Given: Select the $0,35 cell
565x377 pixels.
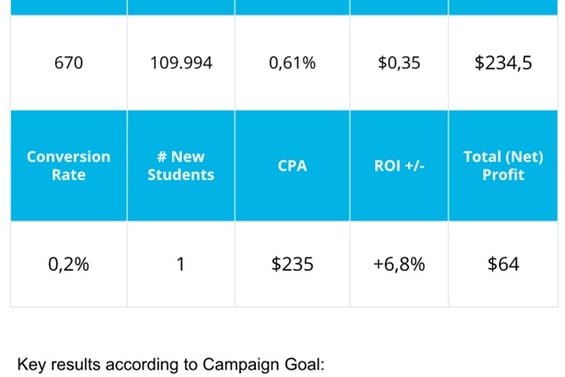Looking at the screenshot, I should pyautogui.click(x=399, y=63).
